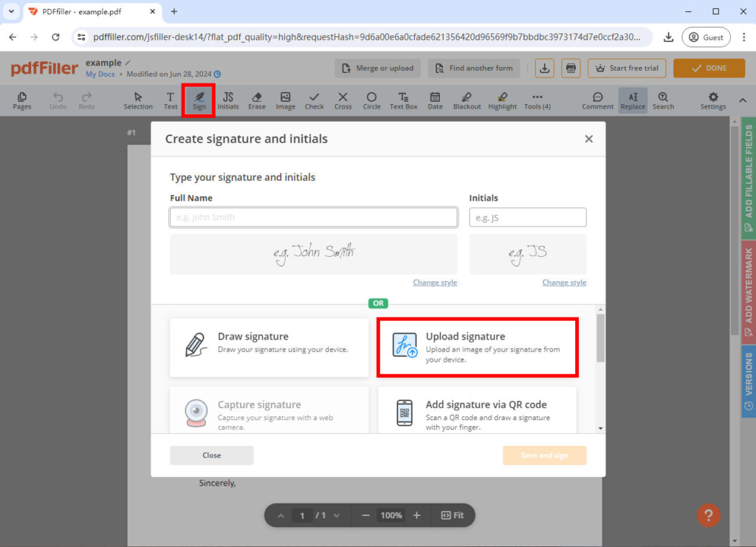Viewport: 756px width, 547px height.
Task: Go to next page using down chevron
Action: tap(337, 515)
